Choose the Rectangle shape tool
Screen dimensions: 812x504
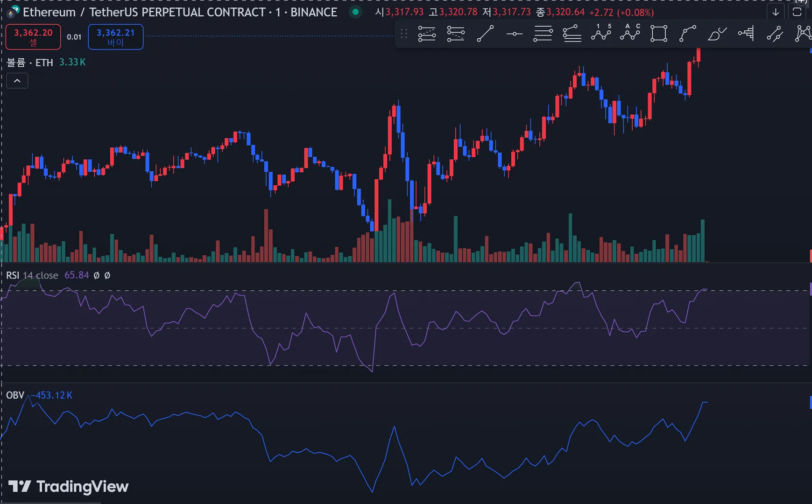click(659, 34)
